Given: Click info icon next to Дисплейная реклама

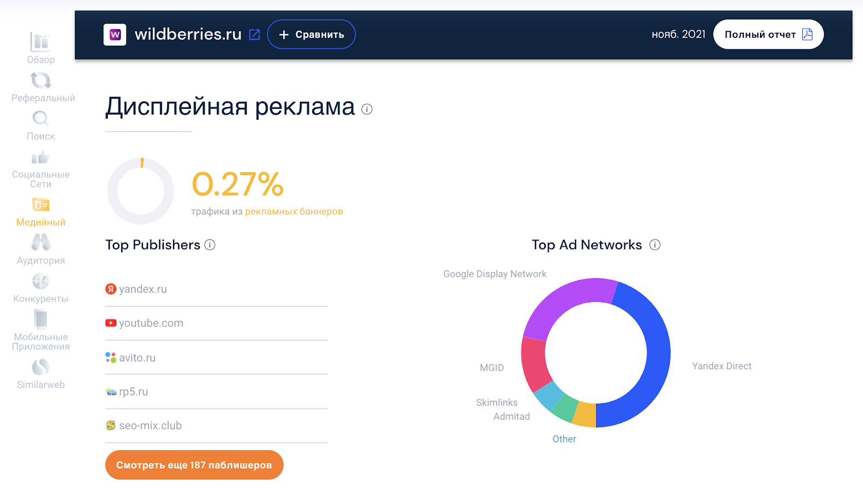Looking at the screenshot, I should point(367,109).
